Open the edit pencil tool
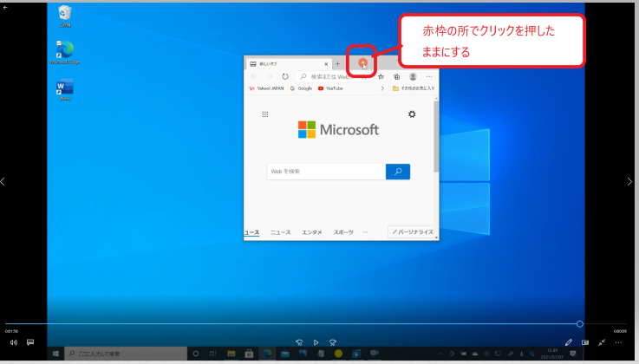 [x=569, y=342]
